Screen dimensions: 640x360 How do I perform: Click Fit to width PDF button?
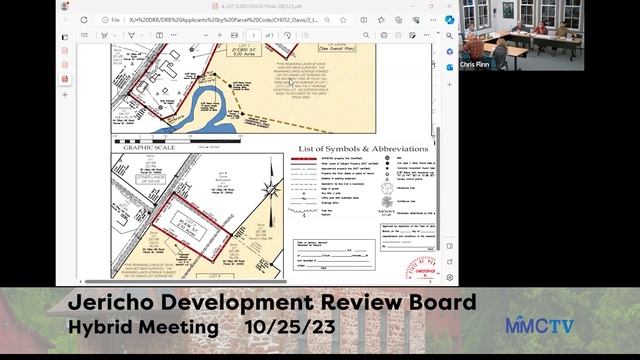[x=234, y=36]
